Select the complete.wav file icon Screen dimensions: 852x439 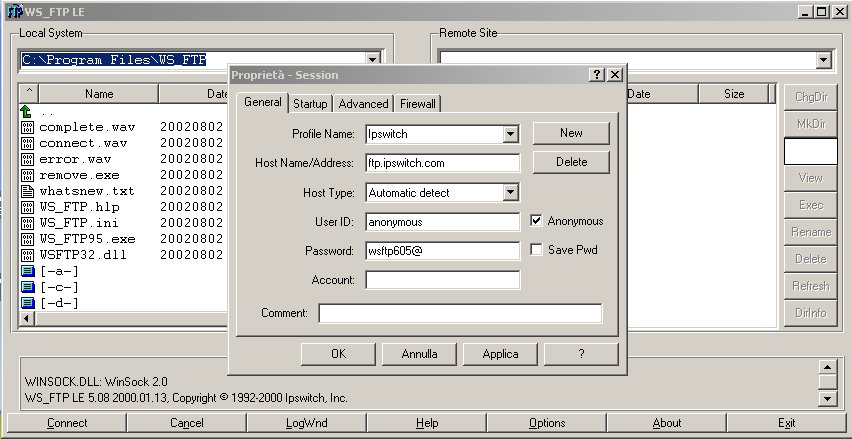(27, 128)
